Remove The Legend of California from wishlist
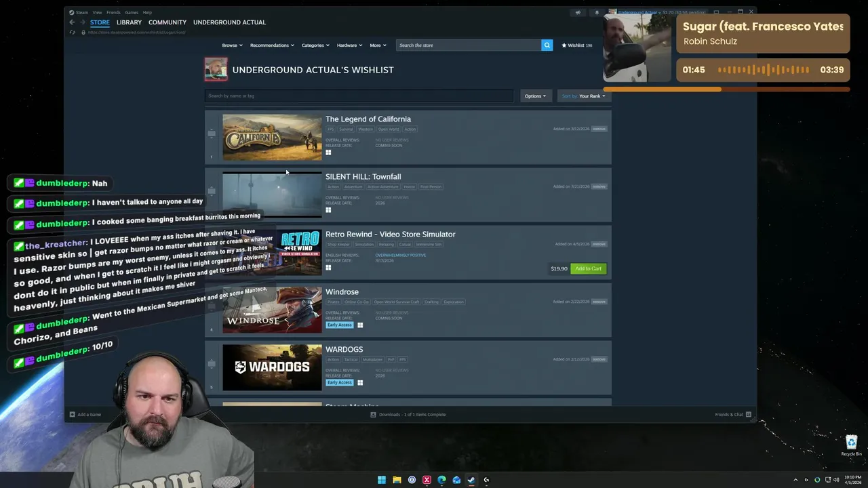This screenshot has height=488, width=868. point(599,129)
